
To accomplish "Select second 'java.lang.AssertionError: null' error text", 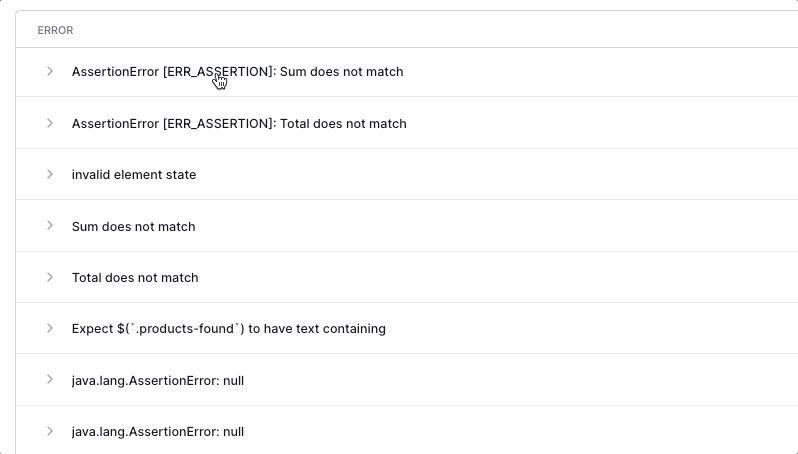I will point(158,432).
